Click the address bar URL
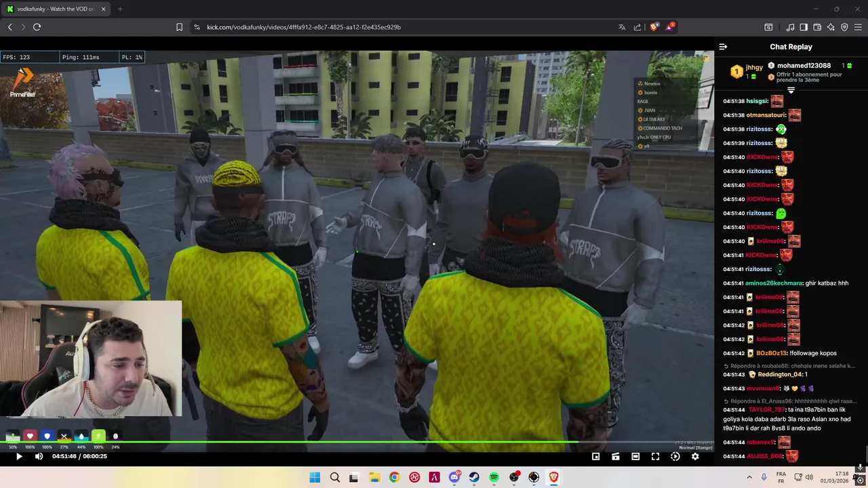 click(304, 27)
